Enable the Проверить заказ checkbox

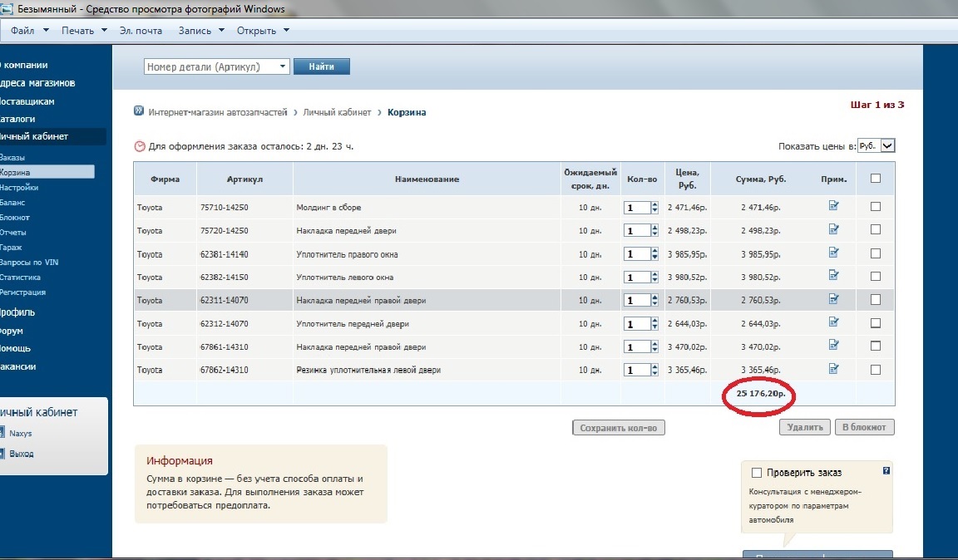tap(757, 473)
